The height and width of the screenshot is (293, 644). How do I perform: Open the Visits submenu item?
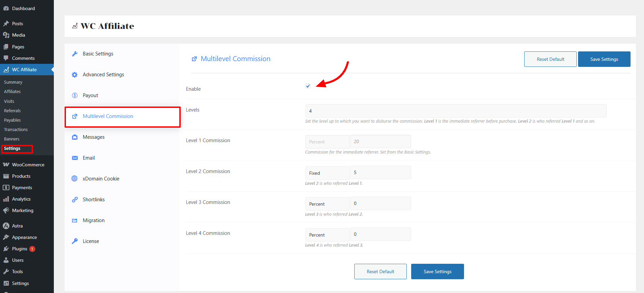click(x=9, y=101)
